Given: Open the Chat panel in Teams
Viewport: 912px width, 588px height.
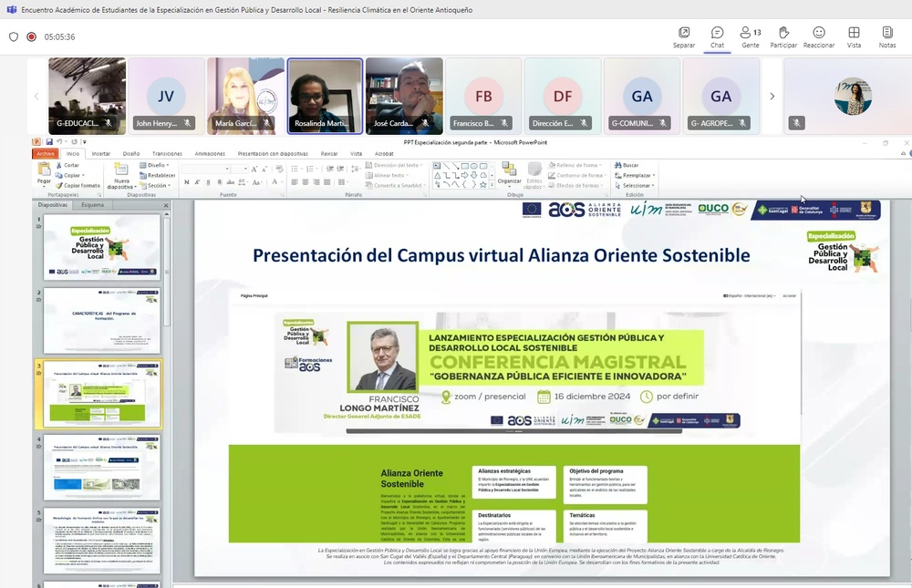Looking at the screenshot, I should click(x=717, y=36).
